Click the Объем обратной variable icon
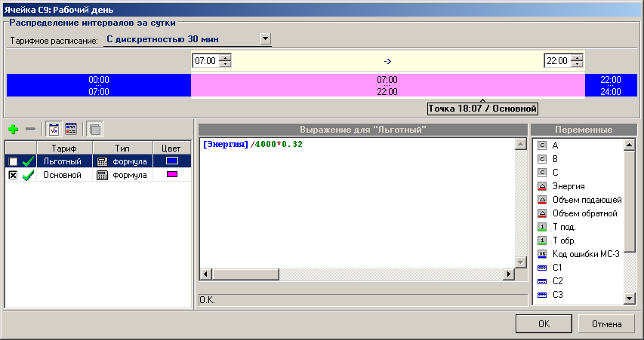Viewport: 644px width, 340px height. tap(542, 213)
